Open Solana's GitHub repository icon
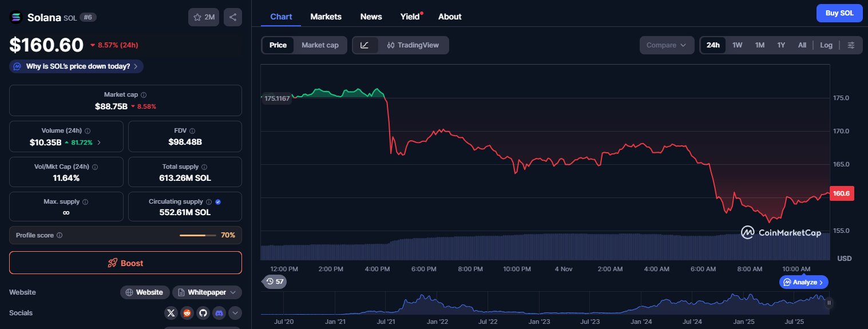The width and height of the screenshot is (868, 329). click(203, 313)
